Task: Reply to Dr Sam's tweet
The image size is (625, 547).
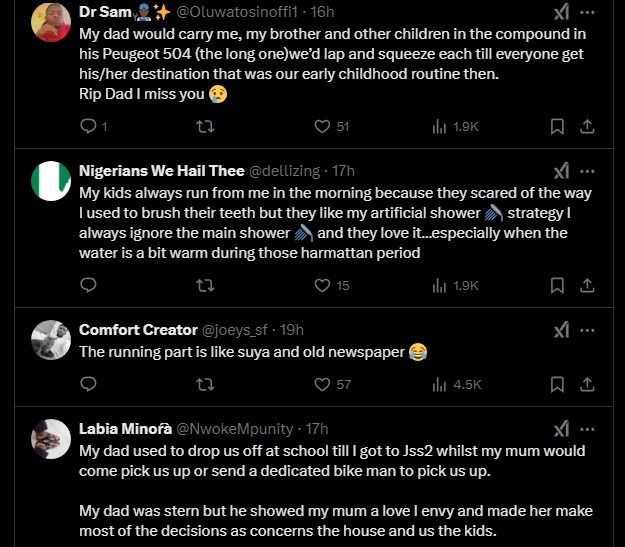Action: (88, 126)
